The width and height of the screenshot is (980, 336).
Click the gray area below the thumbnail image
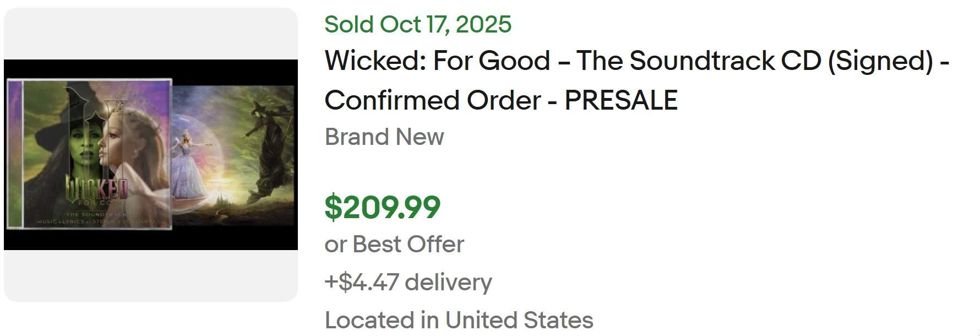point(150,275)
